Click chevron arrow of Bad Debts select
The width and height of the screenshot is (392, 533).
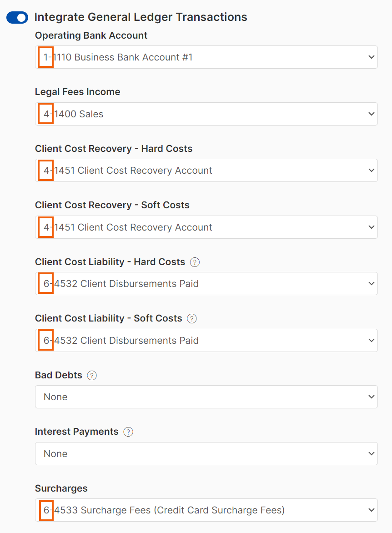coord(372,397)
